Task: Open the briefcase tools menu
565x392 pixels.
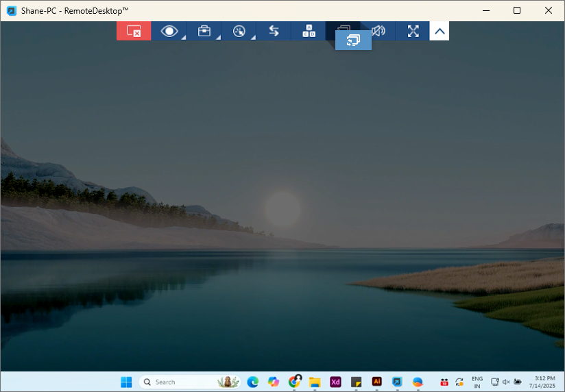Action: click(x=204, y=31)
